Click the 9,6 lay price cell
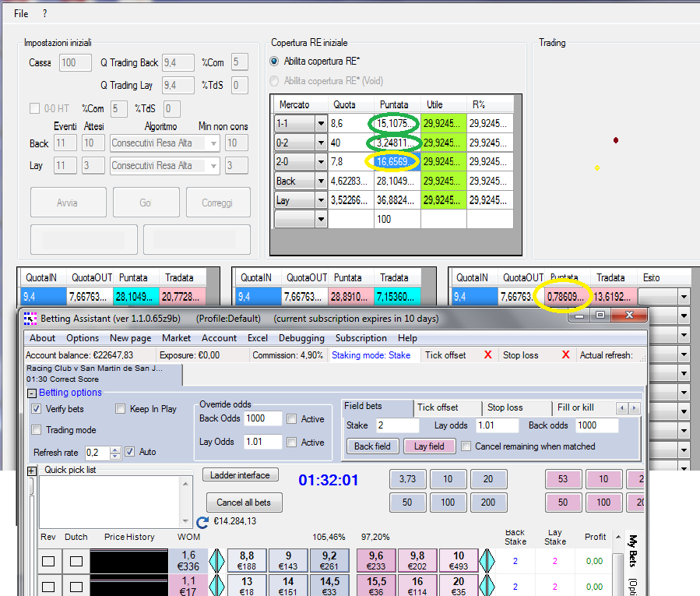Screen dimensions: 700x596 point(376,561)
